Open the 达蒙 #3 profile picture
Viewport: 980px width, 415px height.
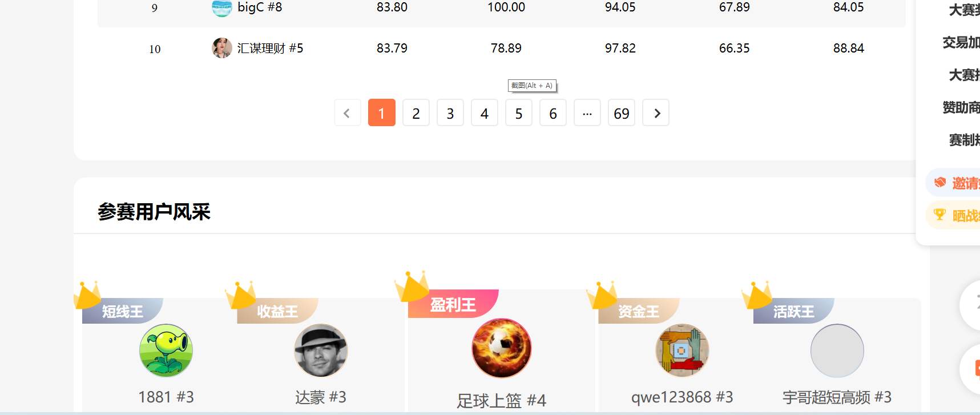tap(321, 350)
